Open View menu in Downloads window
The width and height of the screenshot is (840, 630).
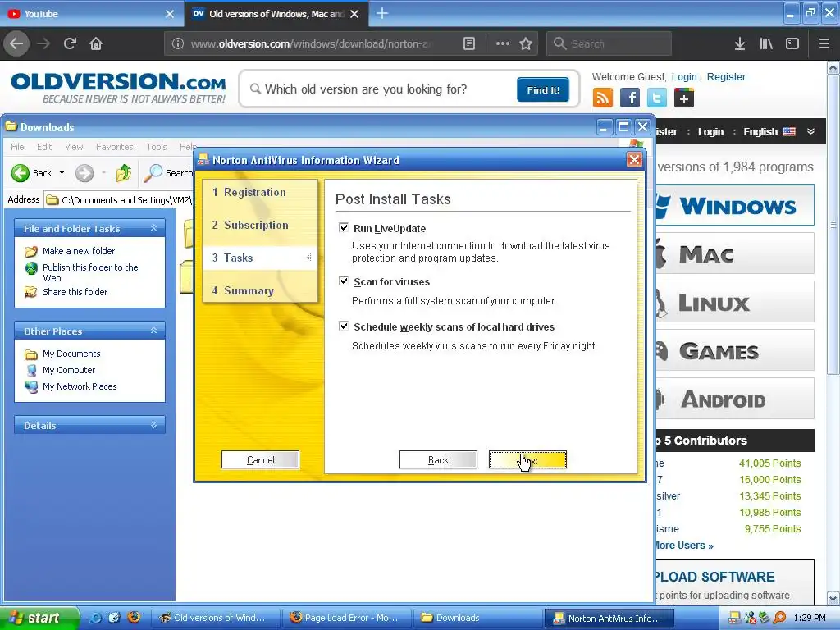click(x=74, y=147)
